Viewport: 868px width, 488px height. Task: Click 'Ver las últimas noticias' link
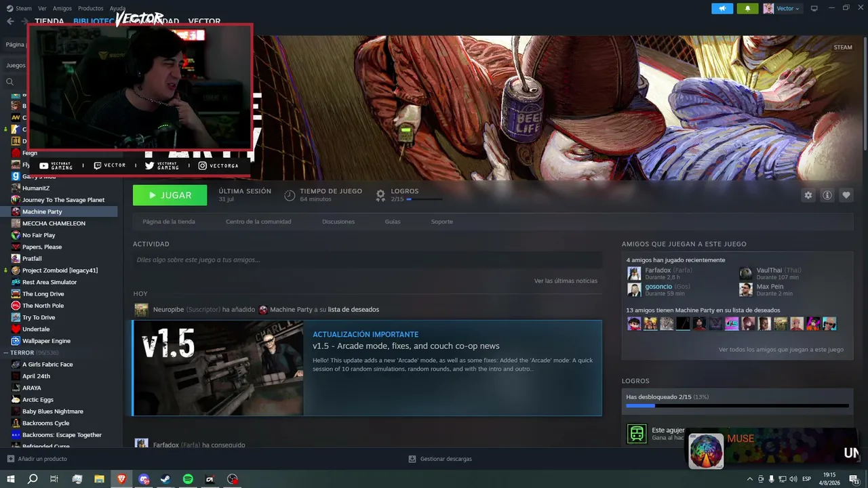[566, 281]
